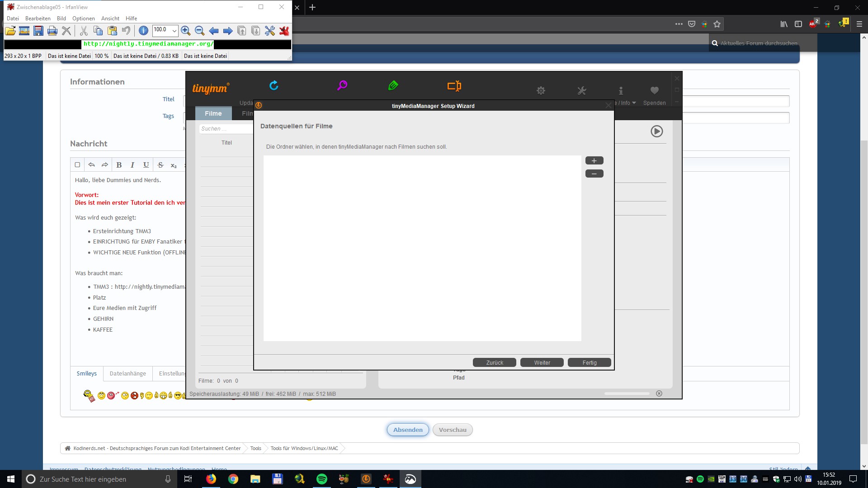Show image information blue i icon
The width and height of the screenshot is (868, 488).
(x=143, y=31)
